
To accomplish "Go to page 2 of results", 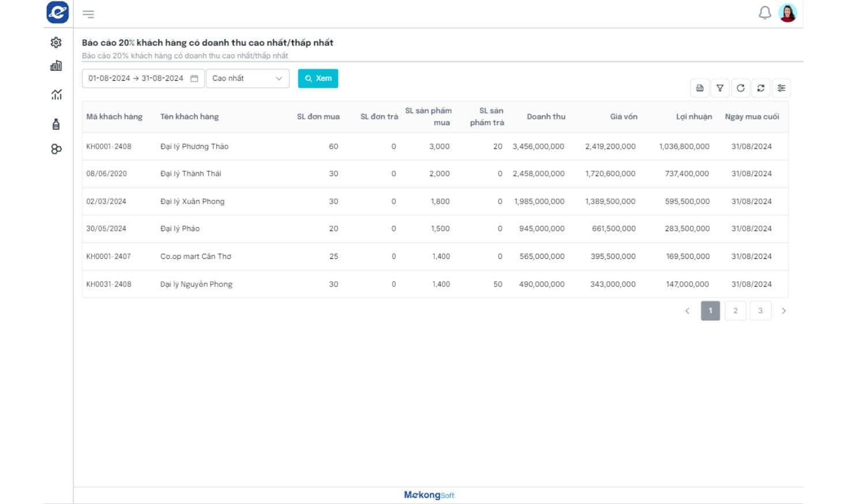I will click(x=735, y=311).
